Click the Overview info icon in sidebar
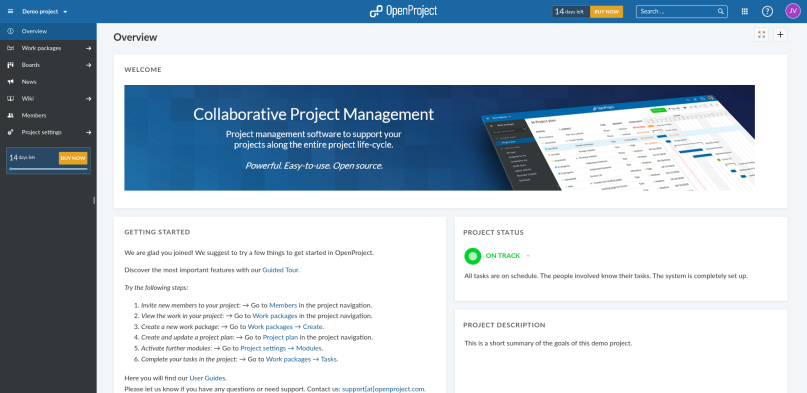This screenshot has height=393, width=807. 10,31
